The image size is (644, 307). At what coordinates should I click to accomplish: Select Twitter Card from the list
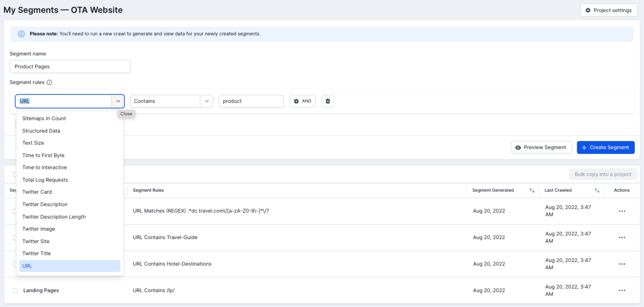point(37,192)
